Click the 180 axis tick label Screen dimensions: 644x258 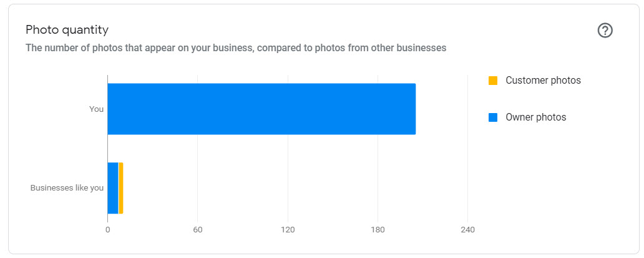pyautogui.click(x=378, y=230)
